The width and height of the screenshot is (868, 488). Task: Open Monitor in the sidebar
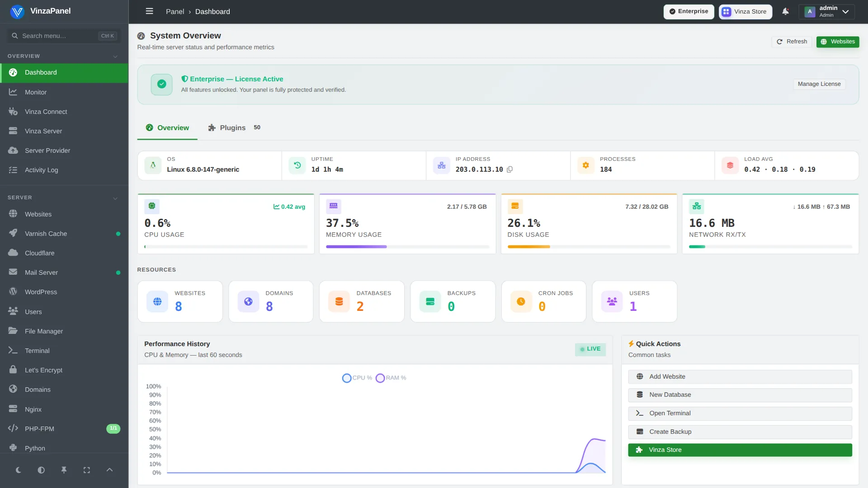click(x=64, y=92)
